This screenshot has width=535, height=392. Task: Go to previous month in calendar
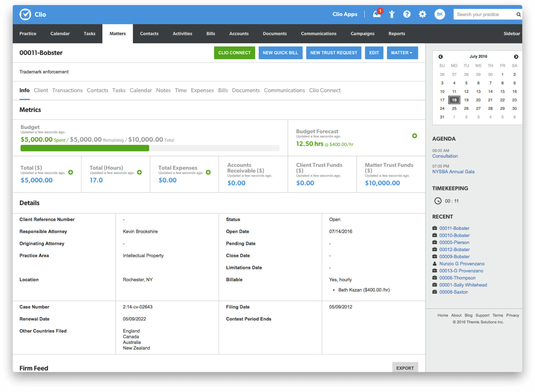441,57
